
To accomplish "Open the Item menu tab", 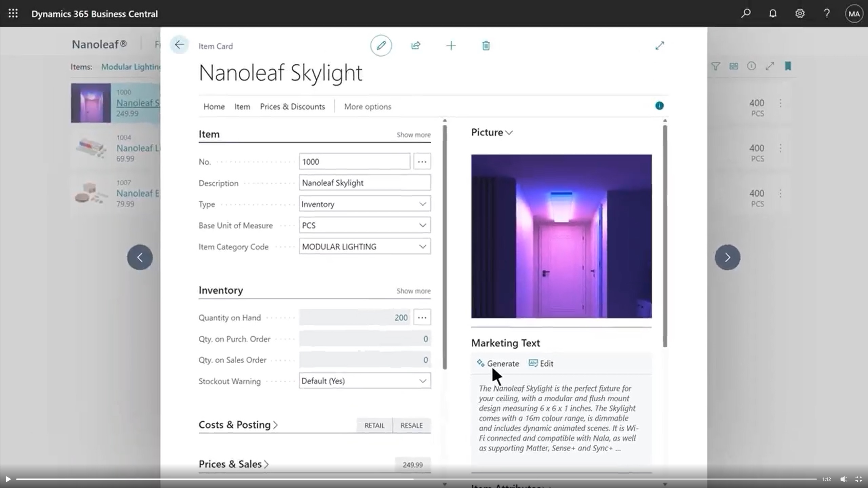I will point(242,106).
